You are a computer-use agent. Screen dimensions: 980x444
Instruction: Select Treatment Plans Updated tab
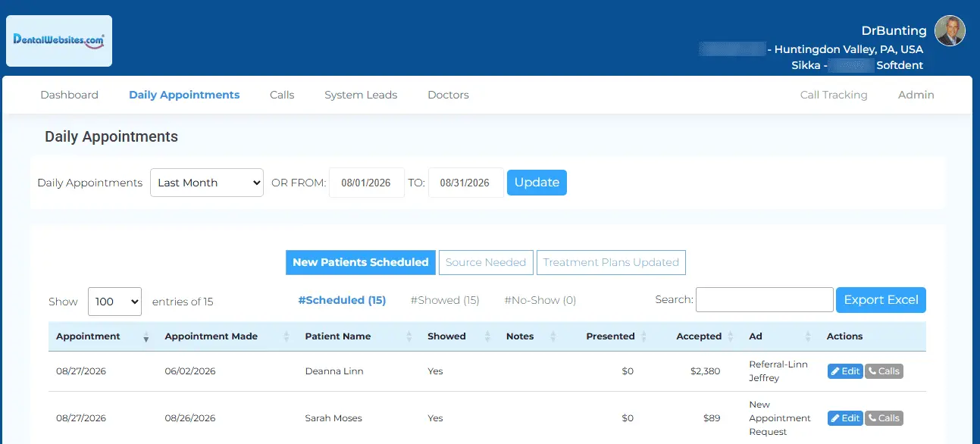611,262
